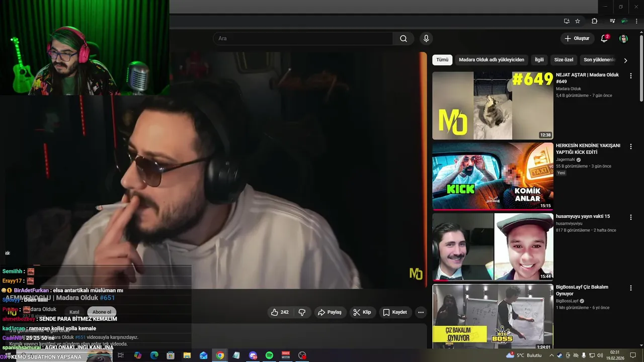Focus the Ara search input field
This screenshot has height=362, width=644.
pos(303,39)
